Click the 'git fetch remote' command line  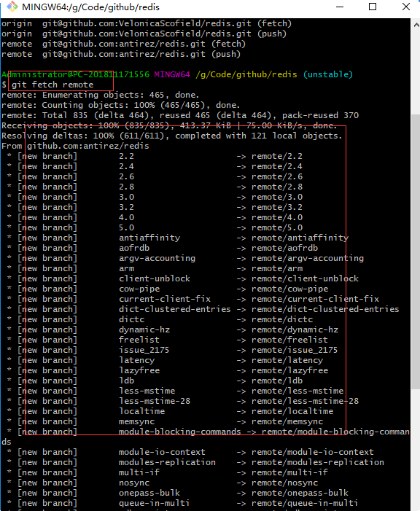(x=52, y=85)
